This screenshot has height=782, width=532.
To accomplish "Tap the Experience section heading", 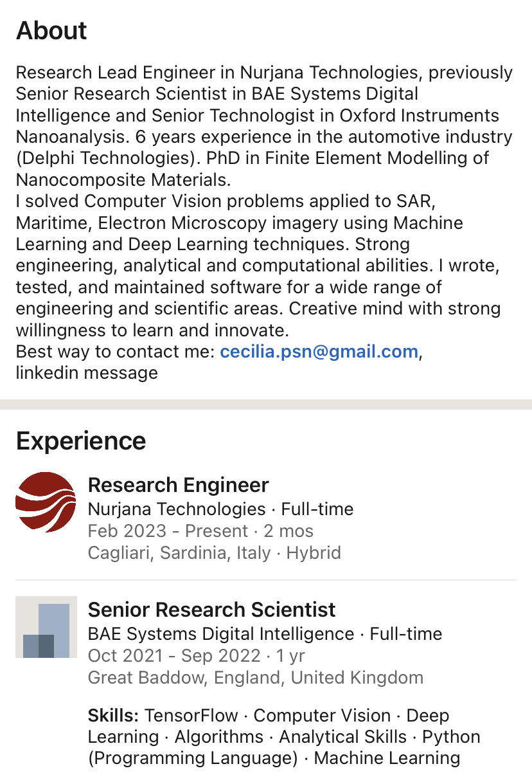I will point(81,441).
